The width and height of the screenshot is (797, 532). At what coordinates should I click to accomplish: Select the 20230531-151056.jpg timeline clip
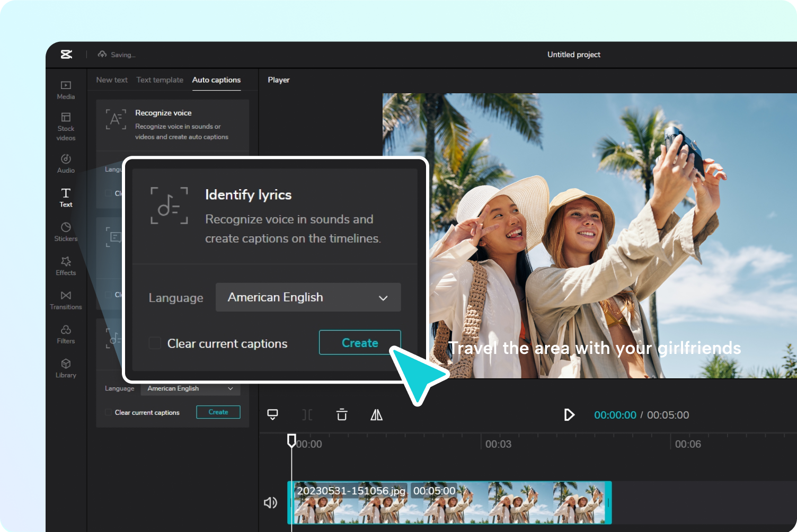coord(449,502)
